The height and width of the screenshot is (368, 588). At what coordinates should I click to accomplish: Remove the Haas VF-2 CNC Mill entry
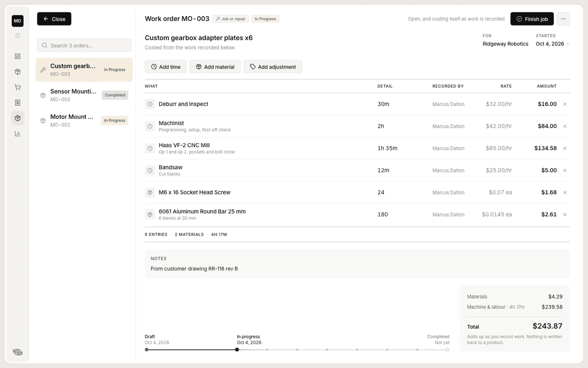click(564, 148)
